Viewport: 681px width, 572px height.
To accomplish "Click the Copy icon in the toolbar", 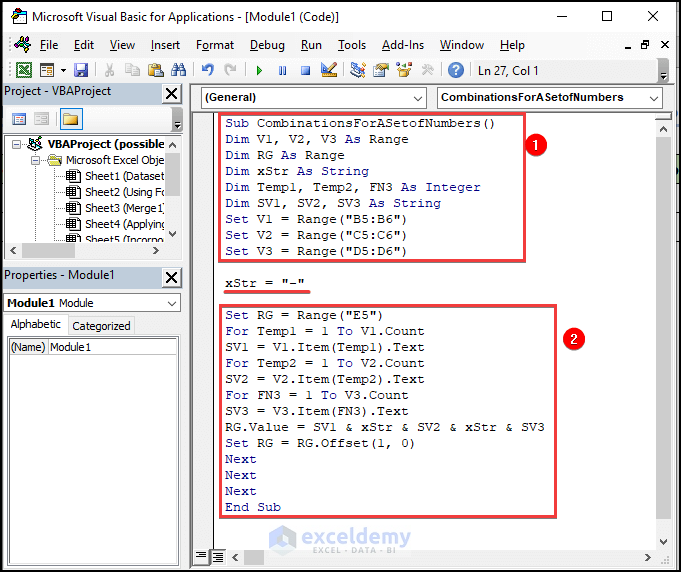I will pos(132,70).
